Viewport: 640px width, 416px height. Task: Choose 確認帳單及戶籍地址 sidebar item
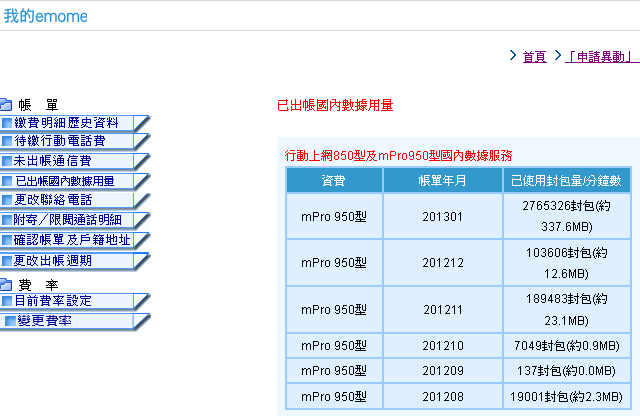[75, 240]
